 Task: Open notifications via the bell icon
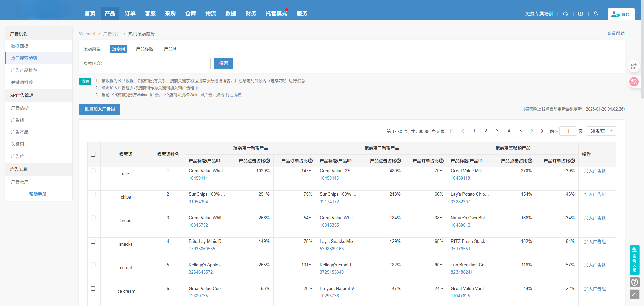(x=596, y=14)
